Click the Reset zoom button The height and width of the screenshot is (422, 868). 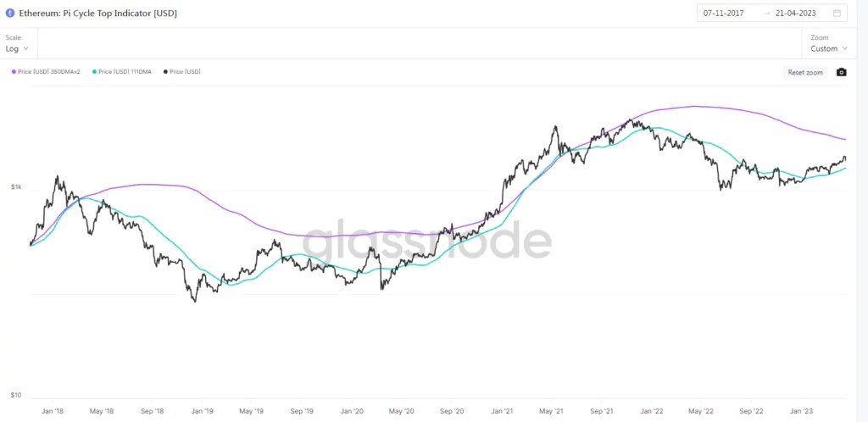pyautogui.click(x=805, y=73)
